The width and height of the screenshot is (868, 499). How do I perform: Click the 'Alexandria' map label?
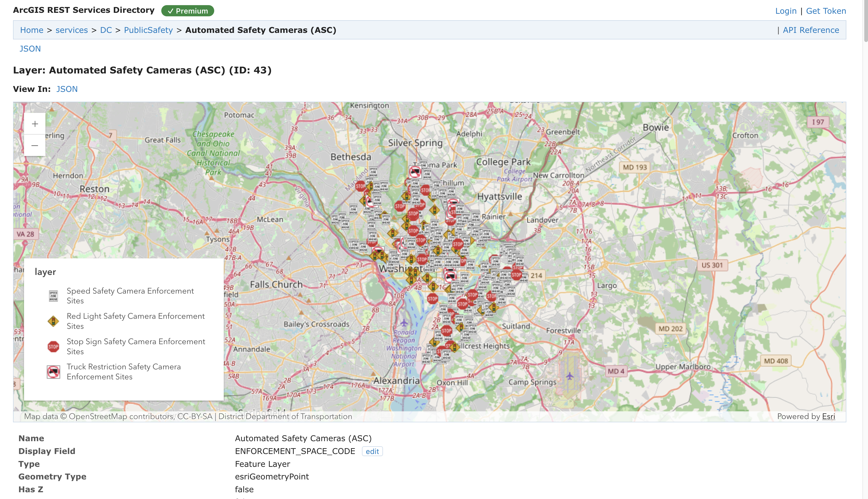point(396,380)
